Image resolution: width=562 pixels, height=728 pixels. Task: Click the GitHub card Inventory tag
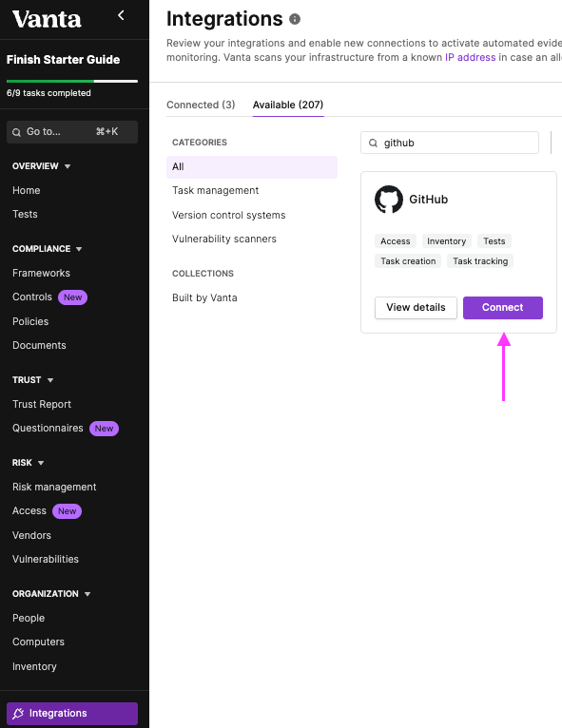tap(446, 241)
